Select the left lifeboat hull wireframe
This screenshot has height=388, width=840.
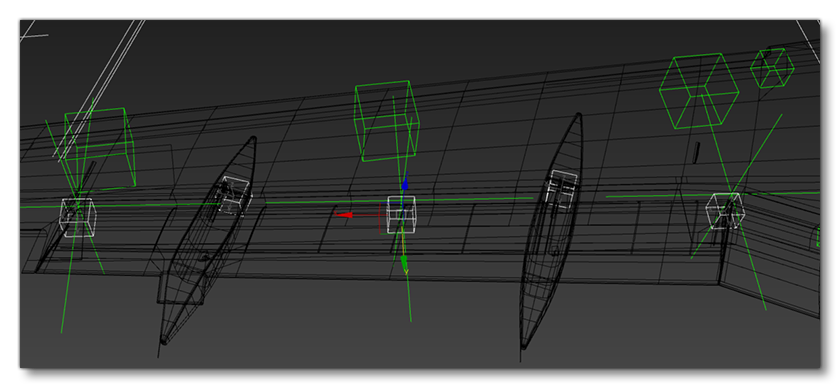click(208, 240)
